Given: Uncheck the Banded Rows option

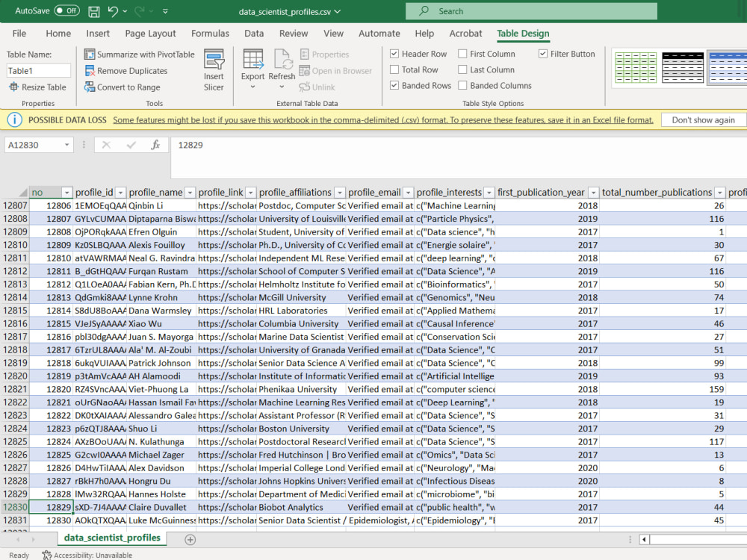Looking at the screenshot, I should point(394,85).
